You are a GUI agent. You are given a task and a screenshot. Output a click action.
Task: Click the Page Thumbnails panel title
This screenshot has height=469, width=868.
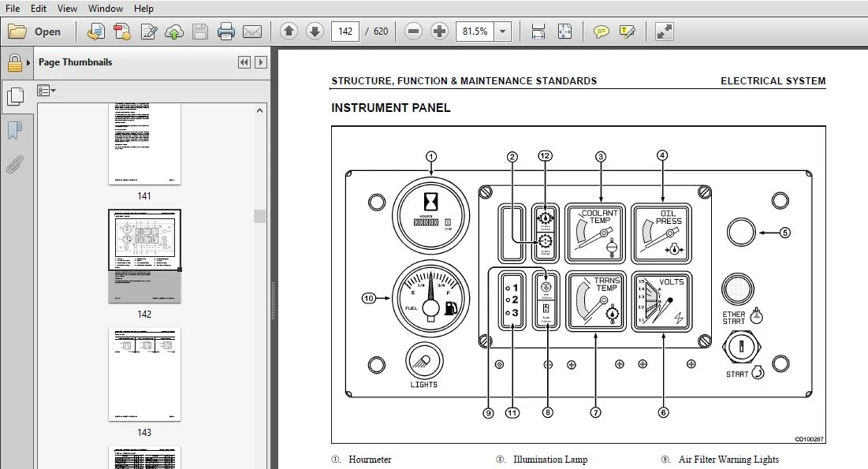point(75,62)
